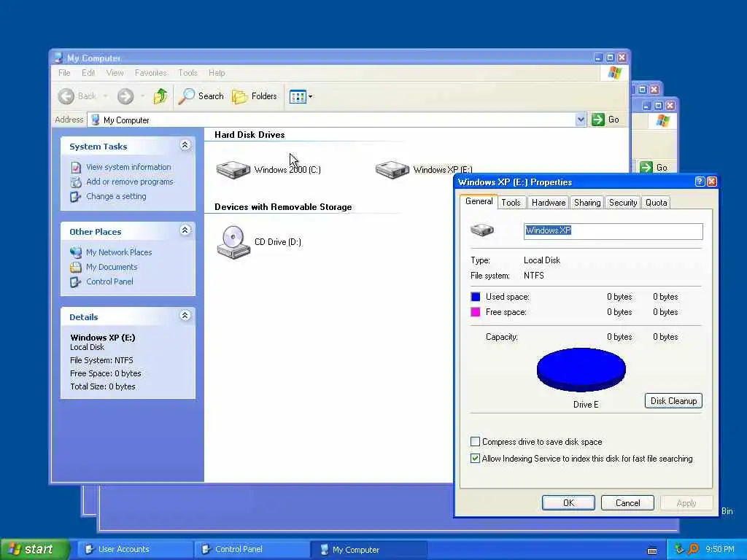Click OK in Properties dialog
This screenshot has width=747, height=560.
(x=568, y=503)
